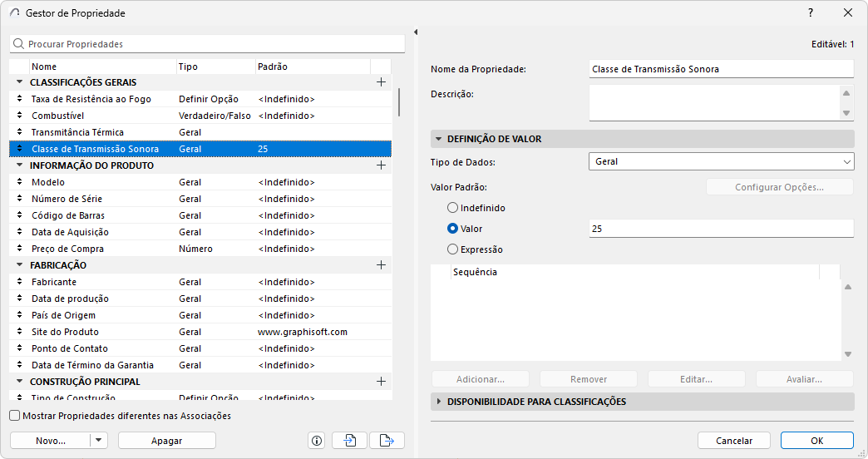Screen dimensions: 868x459
Task: Select the Indefinido radio option
Action: point(452,208)
